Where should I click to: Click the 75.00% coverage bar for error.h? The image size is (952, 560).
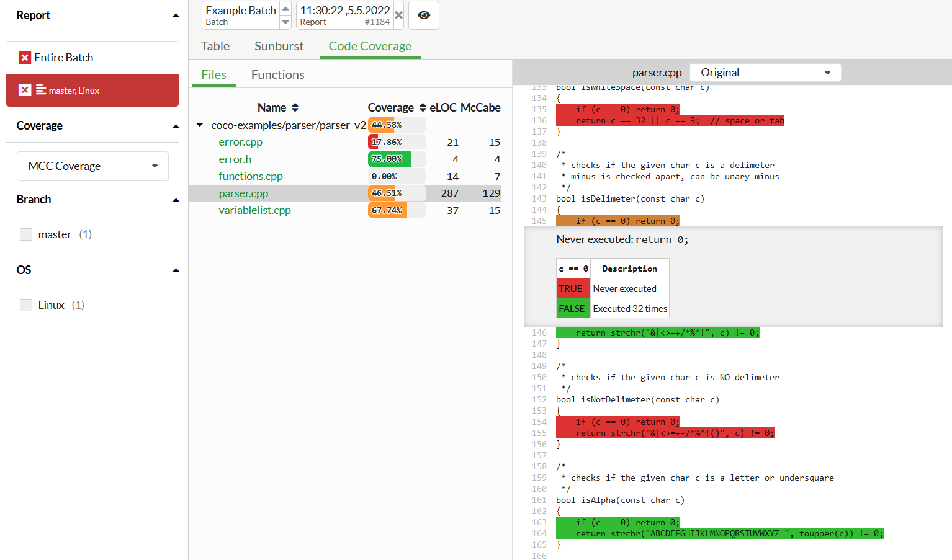click(390, 159)
